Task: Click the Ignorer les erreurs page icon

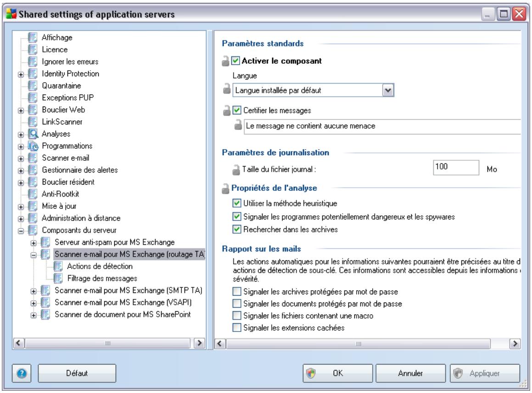Action: [x=33, y=62]
